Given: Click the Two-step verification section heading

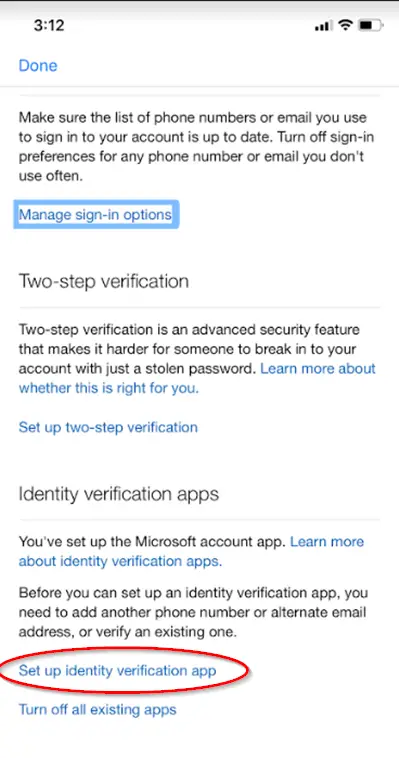Looking at the screenshot, I should (x=103, y=281).
